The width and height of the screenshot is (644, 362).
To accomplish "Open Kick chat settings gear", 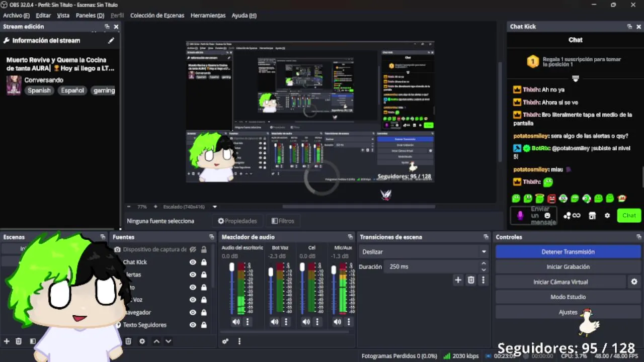I will point(607,216).
